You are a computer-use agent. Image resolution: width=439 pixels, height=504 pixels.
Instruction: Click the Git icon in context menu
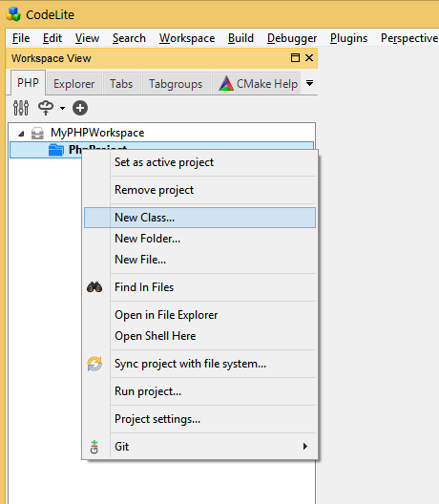[94, 447]
